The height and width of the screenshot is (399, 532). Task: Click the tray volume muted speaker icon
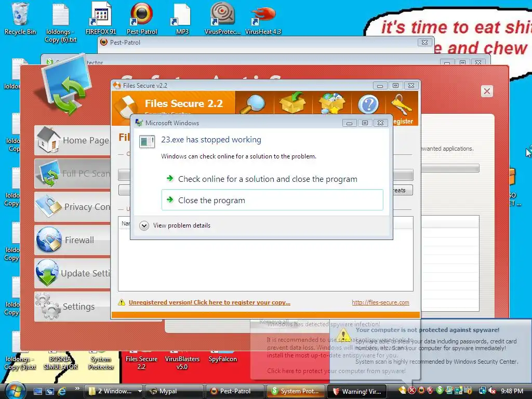(x=491, y=391)
